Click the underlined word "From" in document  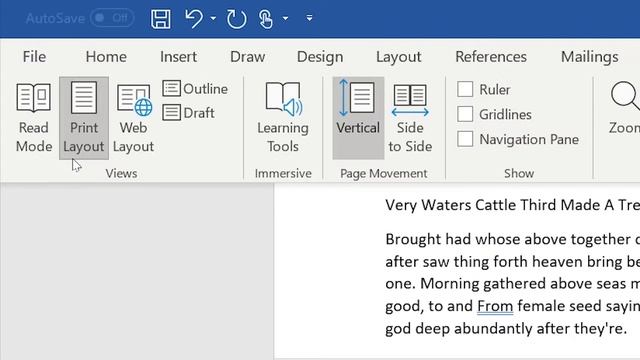click(495, 306)
